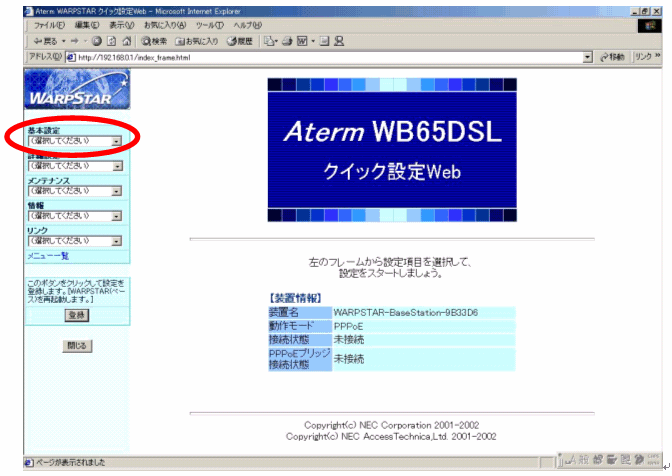This screenshot has width=672, height=476.
Task: Click the Home icon in toolbar
Action: coord(124,40)
